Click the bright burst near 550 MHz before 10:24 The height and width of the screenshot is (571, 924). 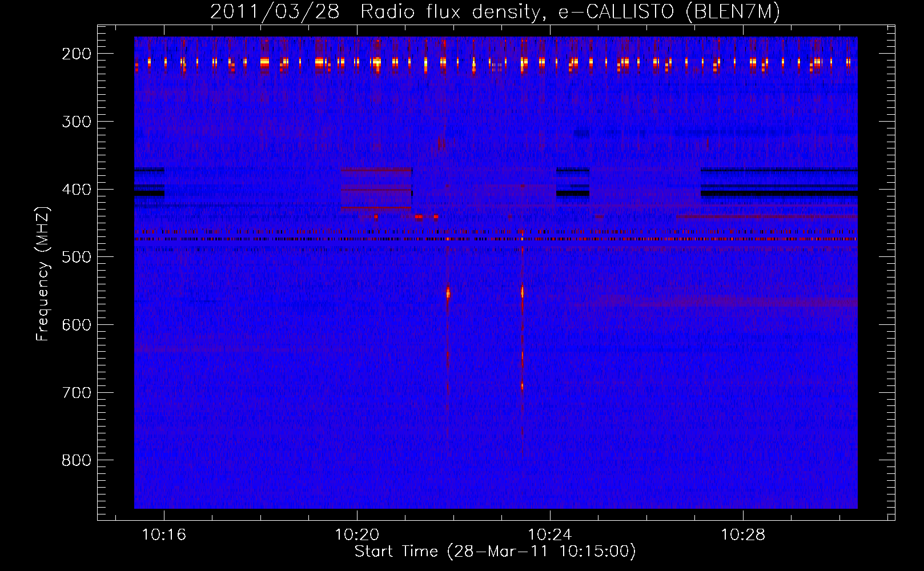(522, 292)
